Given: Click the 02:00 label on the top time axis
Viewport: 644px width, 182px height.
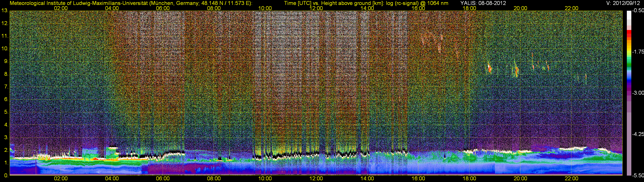Looking at the screenshot, I should pos(61,8).
